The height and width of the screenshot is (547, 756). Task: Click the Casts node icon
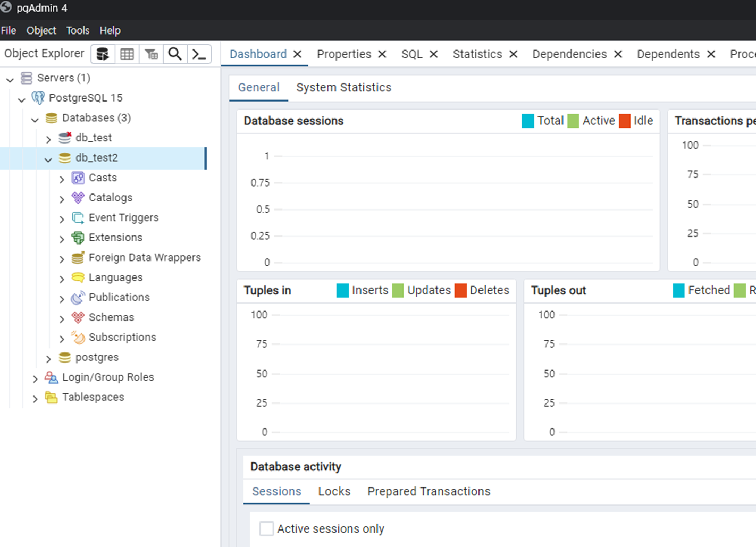coord(78,178)
